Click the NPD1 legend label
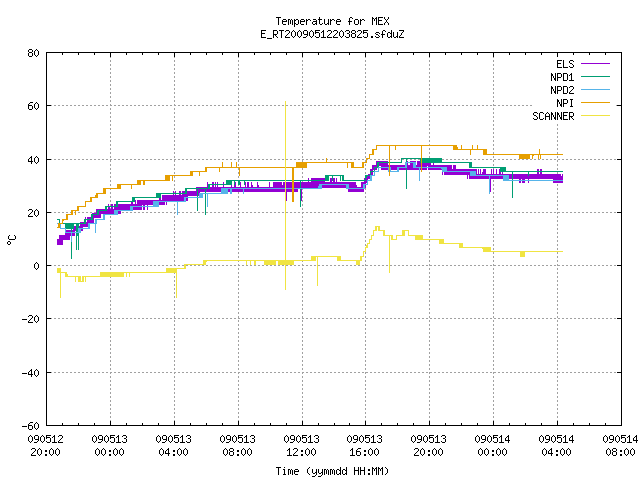This screenshot has width=640, height=480. (x=562, y=77)
